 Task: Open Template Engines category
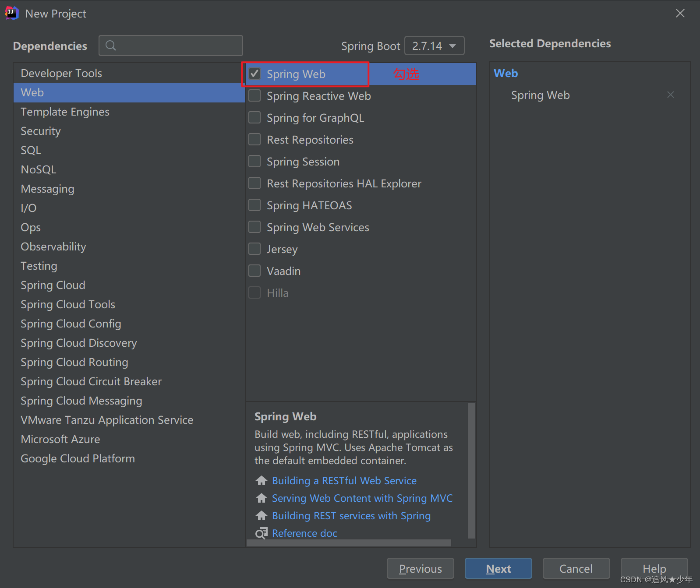(129, 112)
